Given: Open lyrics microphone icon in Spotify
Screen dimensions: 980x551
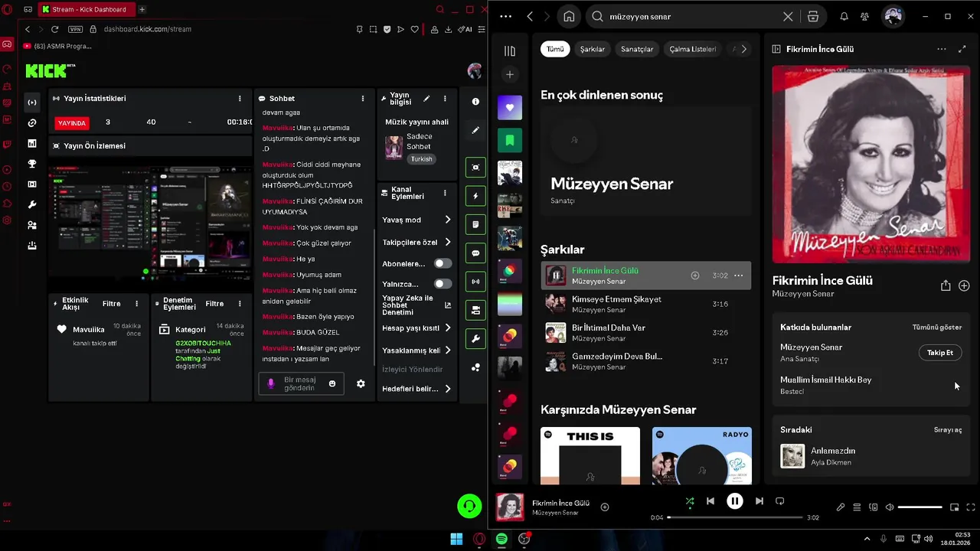Looking at the screenshot, I should (840, 507).
